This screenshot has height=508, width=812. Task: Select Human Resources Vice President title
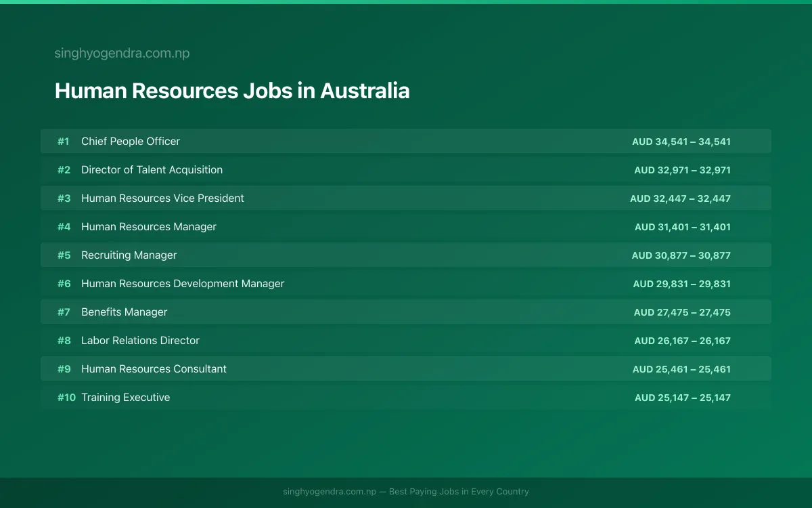coord(162,198)
